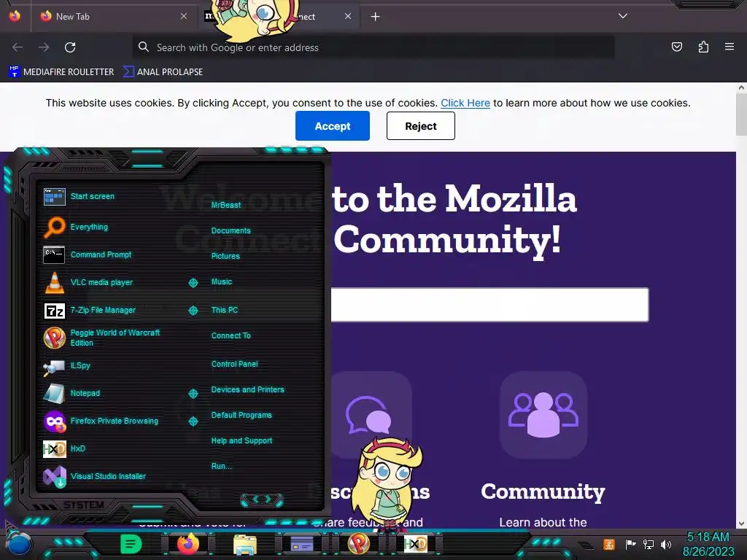The height and width of the screenshot is (560, 747).
Task: Open Firefox application menu
Action: (729, 47)
